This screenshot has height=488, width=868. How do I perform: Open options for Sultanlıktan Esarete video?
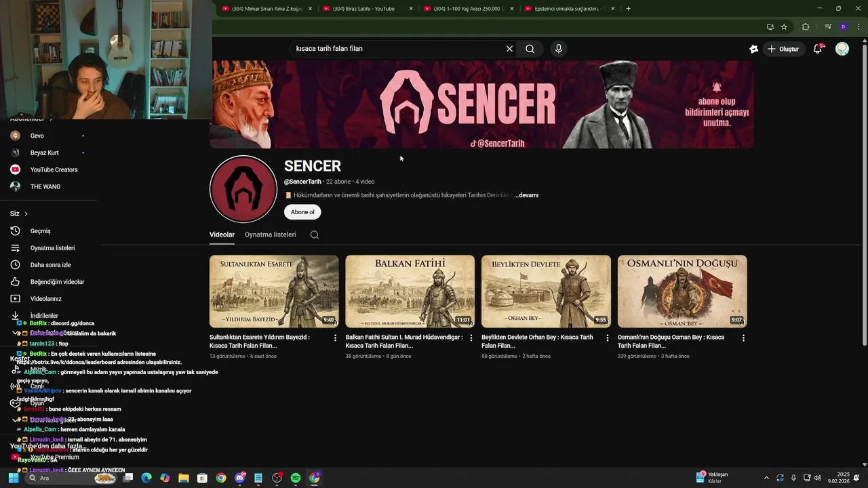335,338
